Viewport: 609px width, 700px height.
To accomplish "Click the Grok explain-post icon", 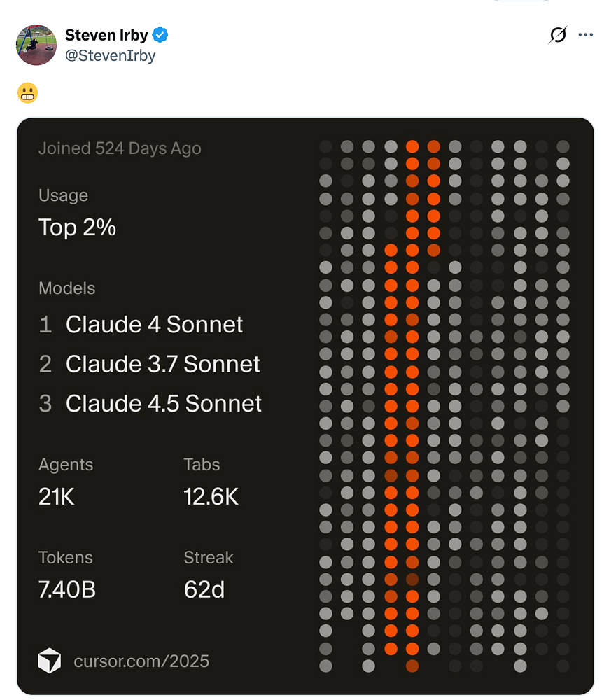I will pyautogui.click(x=558, y=35).
